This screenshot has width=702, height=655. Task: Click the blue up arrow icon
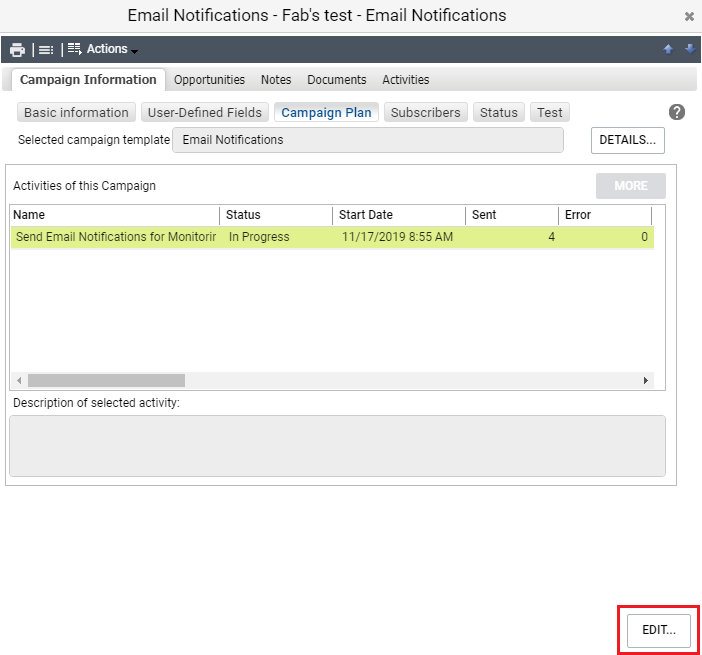point(668,49)
